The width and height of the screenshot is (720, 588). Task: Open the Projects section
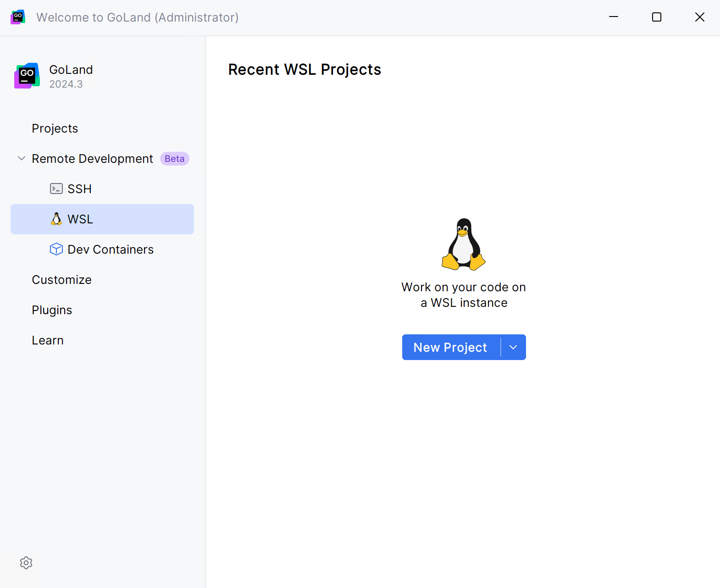point(55,128)
